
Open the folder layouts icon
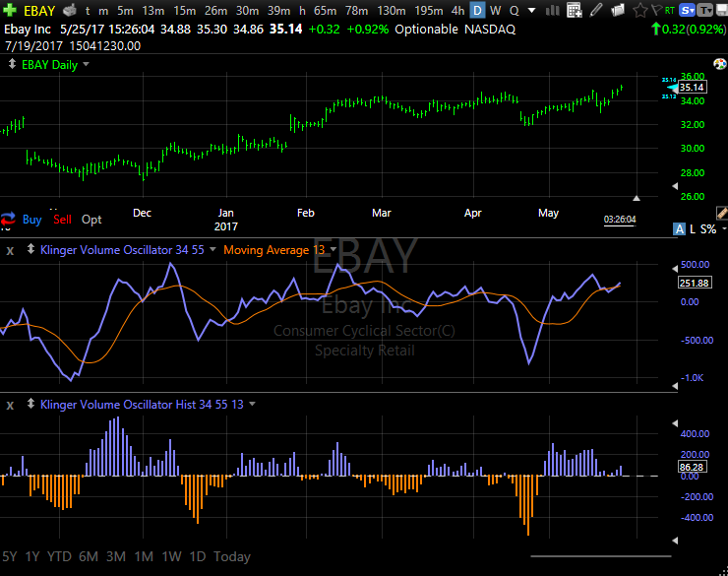click(x=618, y=10)
